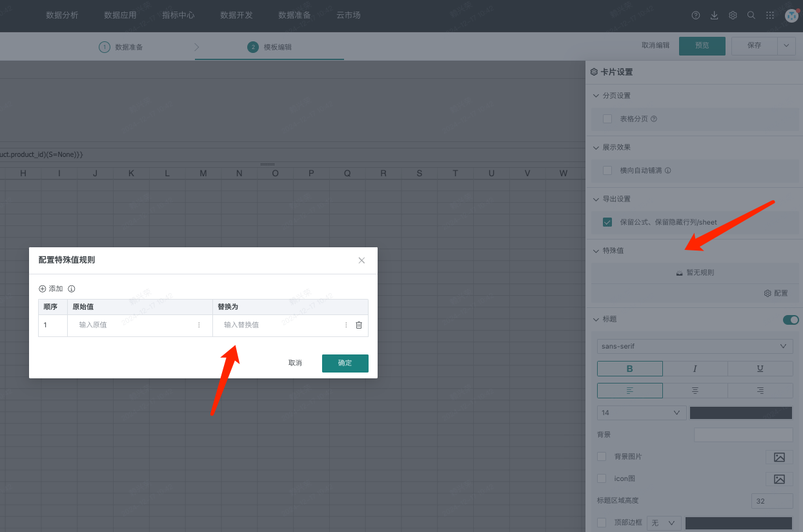Enable icon图 checkbox
The width and height of the screenshot is (803, 532).
(x=602, y=478)
